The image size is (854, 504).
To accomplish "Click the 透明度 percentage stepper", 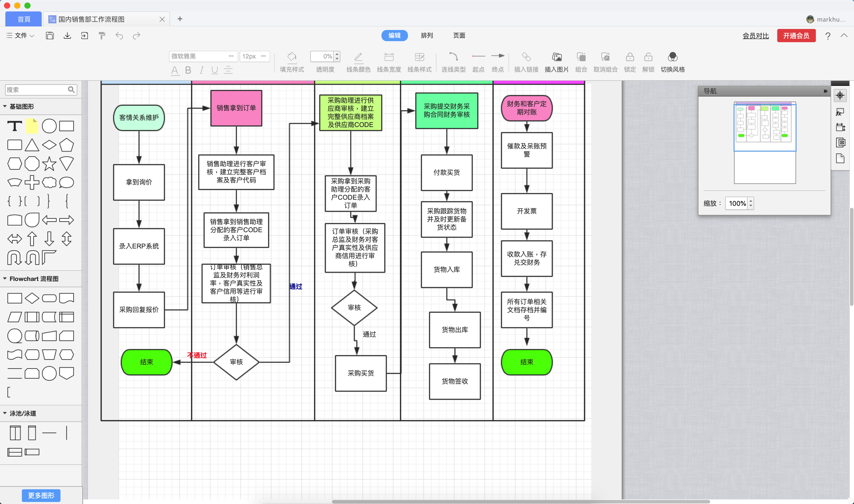I will click(x=337, y=56).
